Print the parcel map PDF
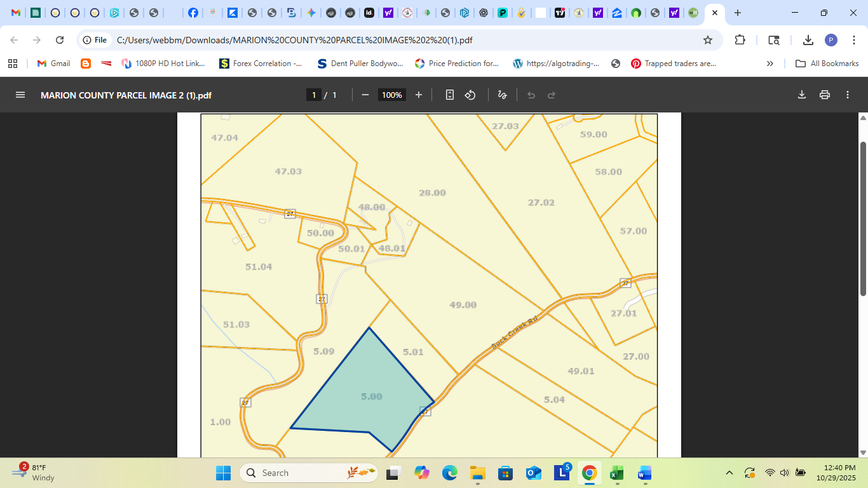The image size is (868, 488). click(824, 94)
